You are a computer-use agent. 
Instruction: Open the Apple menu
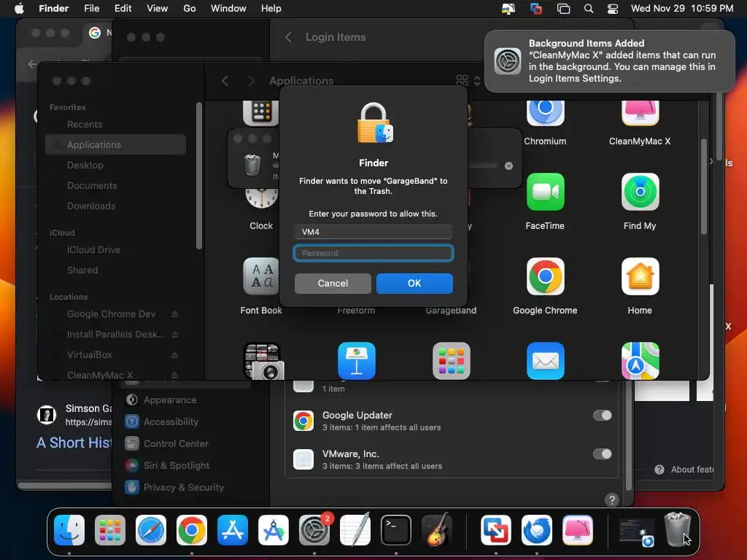pyautogui.click(x=19, y=9)
